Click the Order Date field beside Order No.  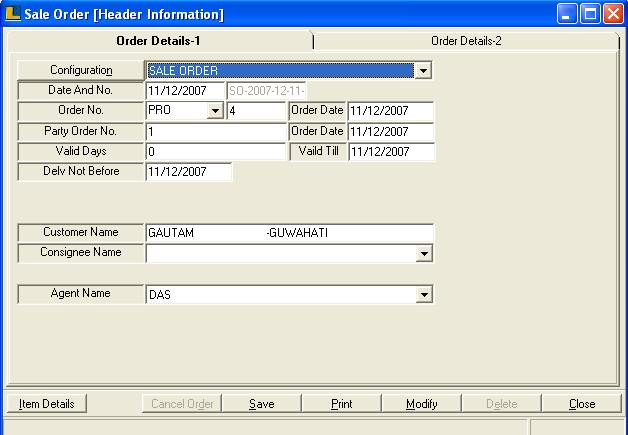[391, 111]
